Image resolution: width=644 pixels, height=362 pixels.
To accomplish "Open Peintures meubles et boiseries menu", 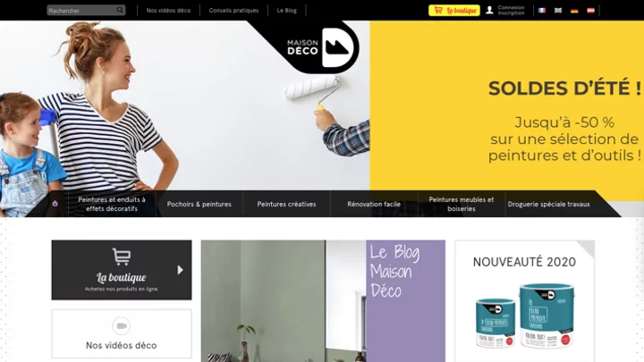I will [x=462, y=204].
